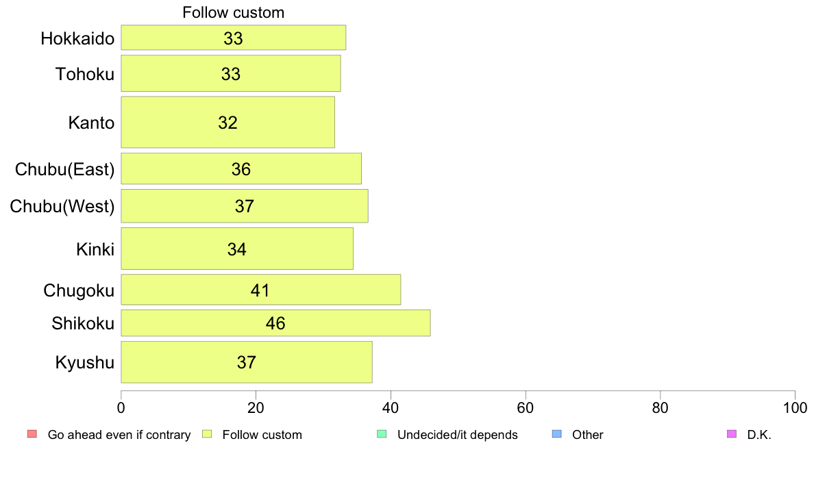Image resolution: width=814 pixels, height=504 pixels.
Task: Click the Shikoku bar with value 46
Action: point(275,323)
